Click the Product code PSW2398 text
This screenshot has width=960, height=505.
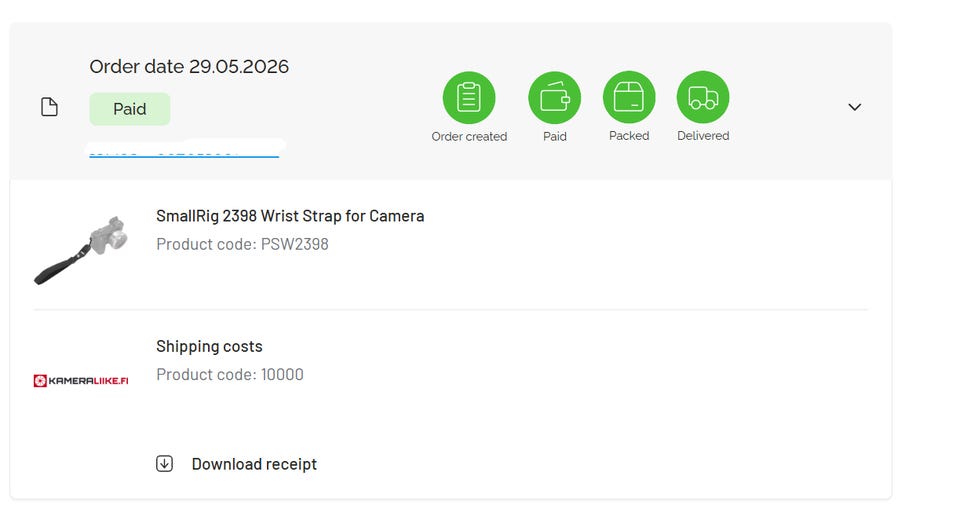(x=242, y=244)
